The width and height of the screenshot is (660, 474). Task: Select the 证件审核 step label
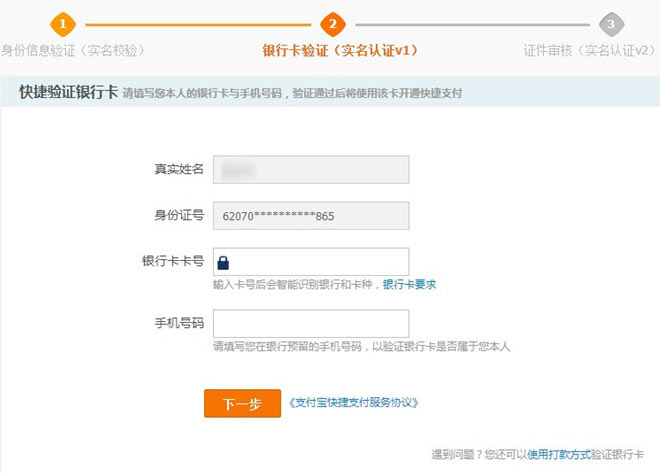coord(591,50)
